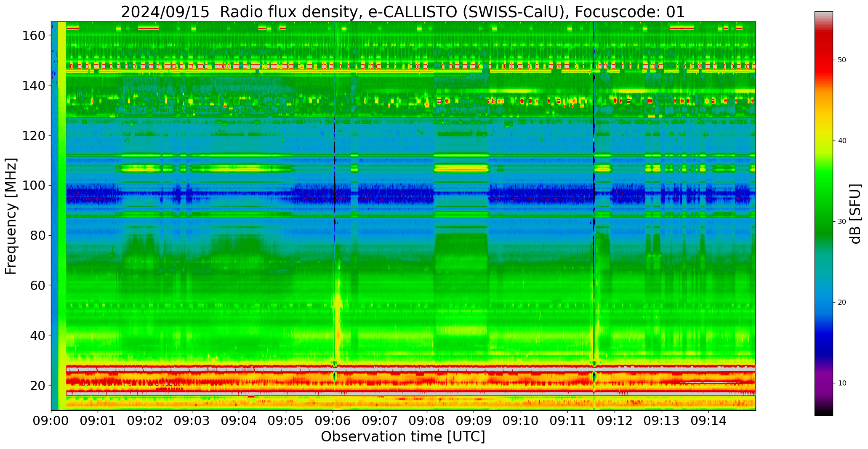Click the 09:02 time tick label
The width and height of the screenshot is (868, 449).
click(145, 420)
